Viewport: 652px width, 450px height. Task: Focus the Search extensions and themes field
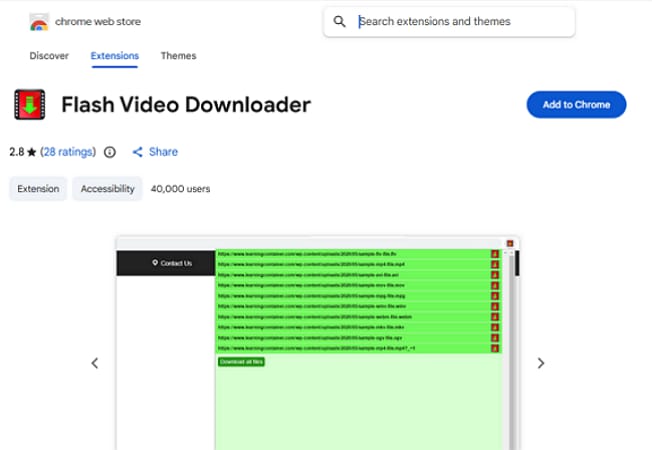coord(449,22)
